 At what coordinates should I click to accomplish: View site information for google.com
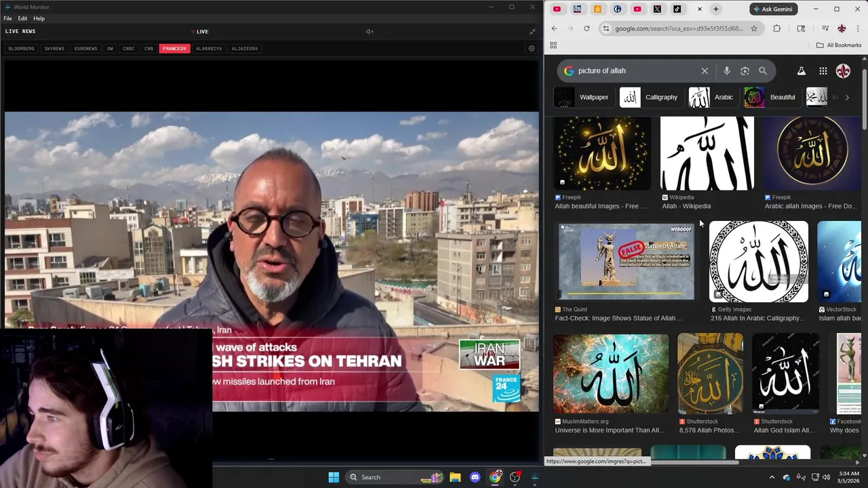606,28
